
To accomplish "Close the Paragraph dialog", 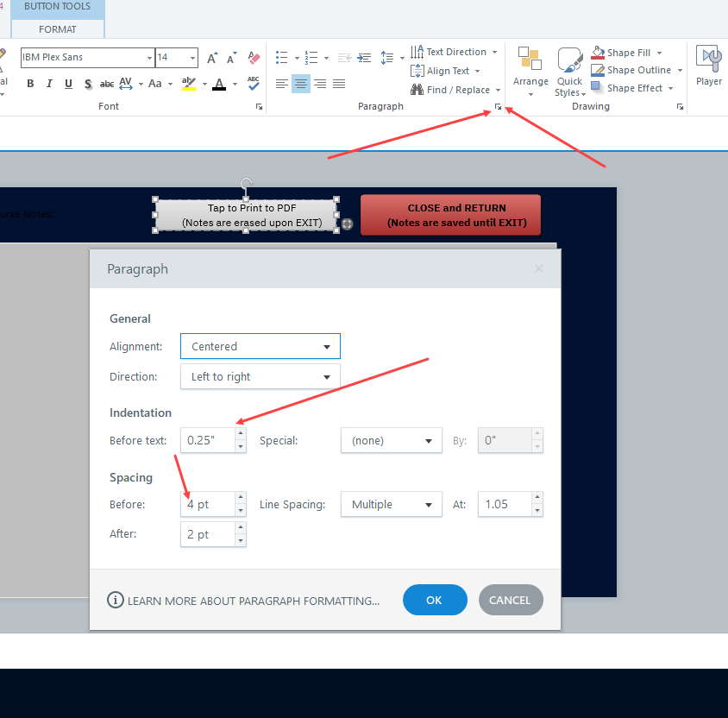I will click(x=538, y=268).
